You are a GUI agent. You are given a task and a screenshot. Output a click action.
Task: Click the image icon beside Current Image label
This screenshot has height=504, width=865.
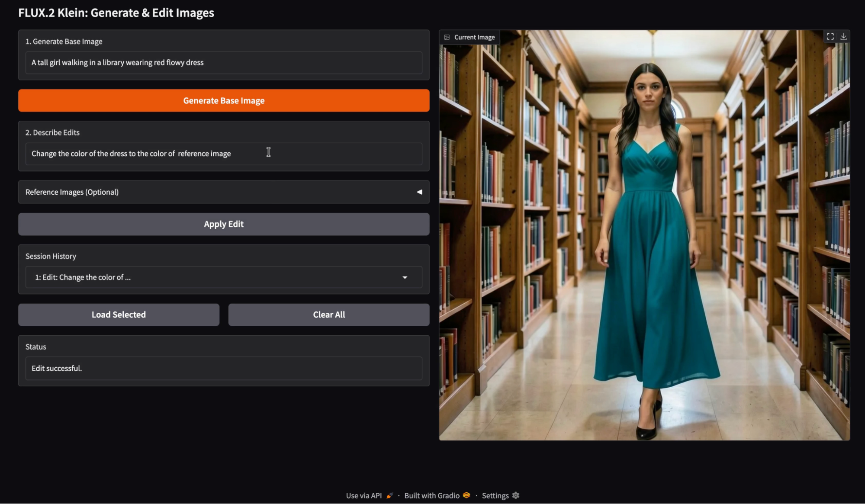pyautogui.click(x=447, y=37)
